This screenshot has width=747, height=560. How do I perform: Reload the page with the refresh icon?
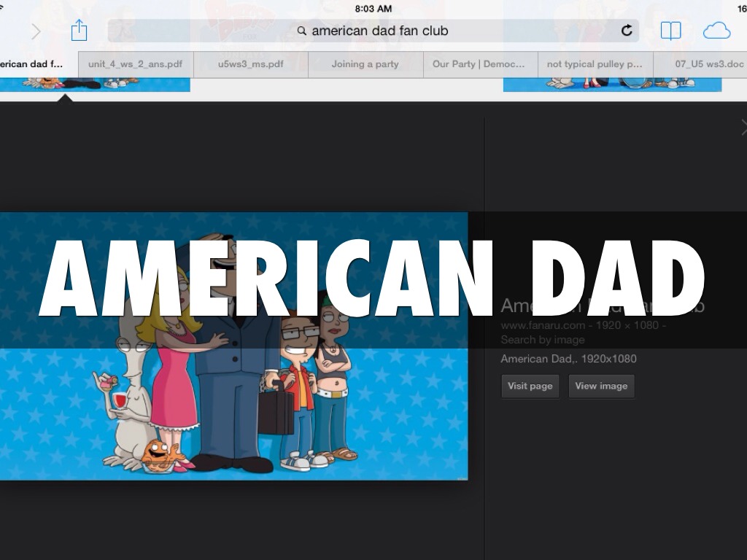(627, 31)
